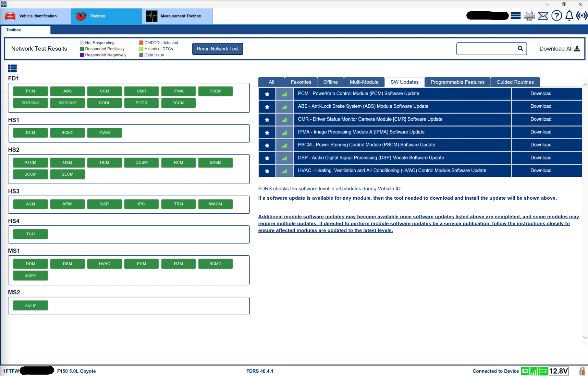Click the Responded Positively legend swatch

82,49
